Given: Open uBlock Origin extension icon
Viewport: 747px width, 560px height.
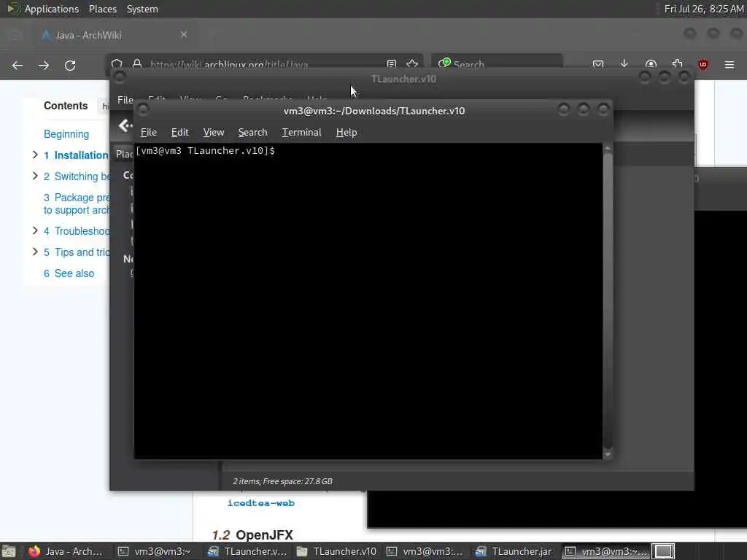Looking at the screenshot, I should (703, 64).
